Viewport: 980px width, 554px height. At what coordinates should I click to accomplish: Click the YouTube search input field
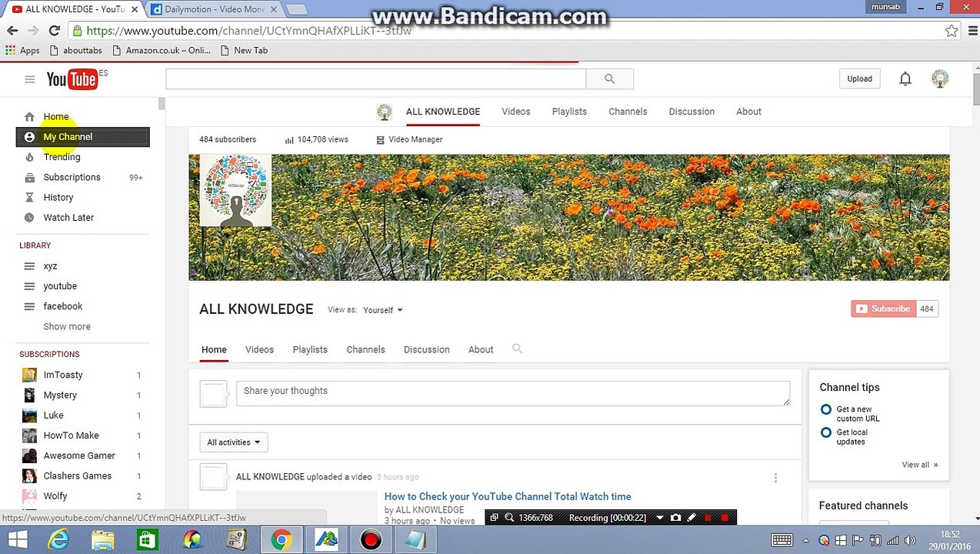(375, 78)
